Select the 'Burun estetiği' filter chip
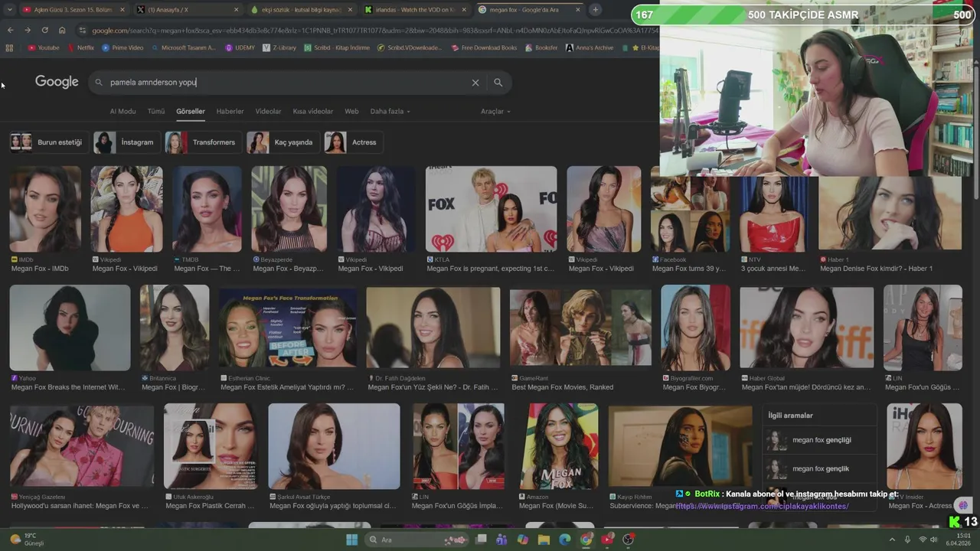Screen dimensions: 980x551 tap(47, 142)
